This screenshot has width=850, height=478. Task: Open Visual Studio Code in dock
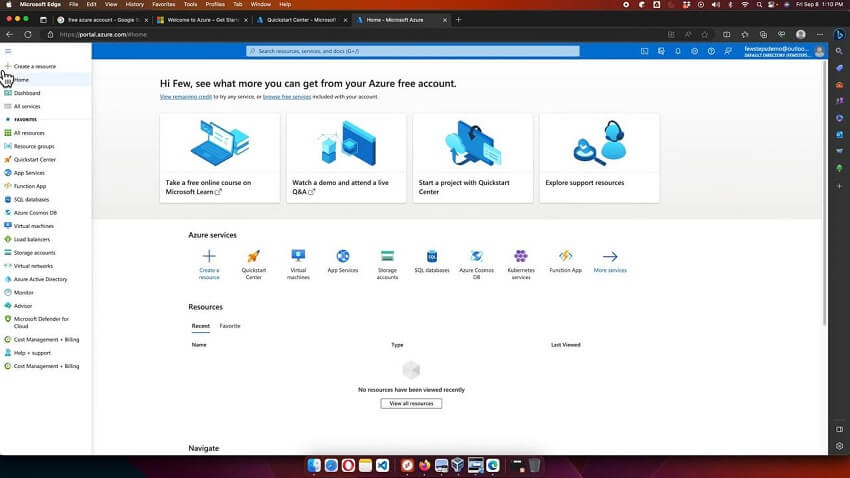click(383, 465)
